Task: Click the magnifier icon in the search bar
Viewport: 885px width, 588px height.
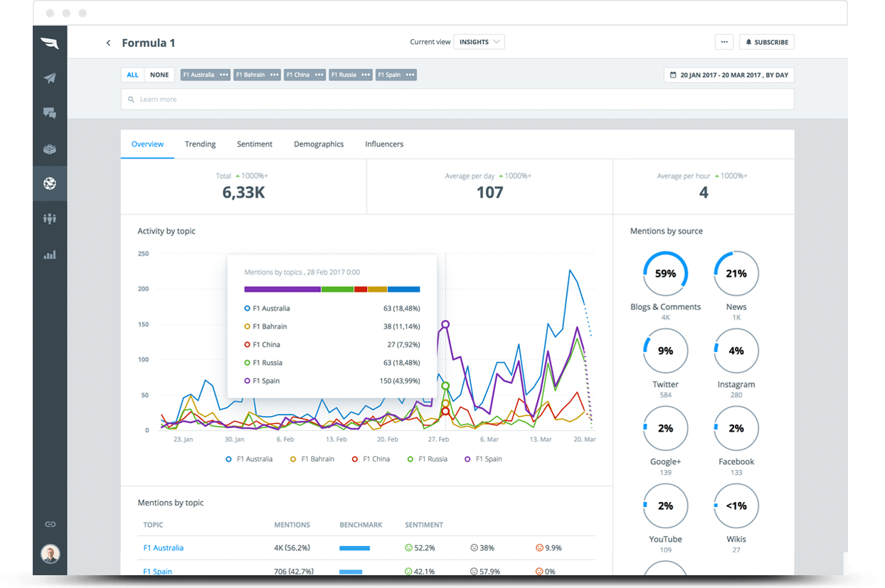Action: [x=131, y=100]
